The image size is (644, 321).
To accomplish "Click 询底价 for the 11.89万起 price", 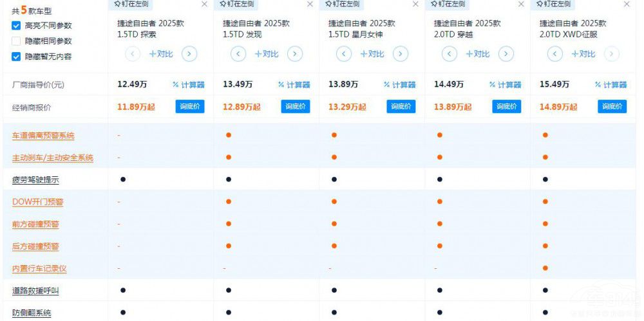I will coord(189,107).
